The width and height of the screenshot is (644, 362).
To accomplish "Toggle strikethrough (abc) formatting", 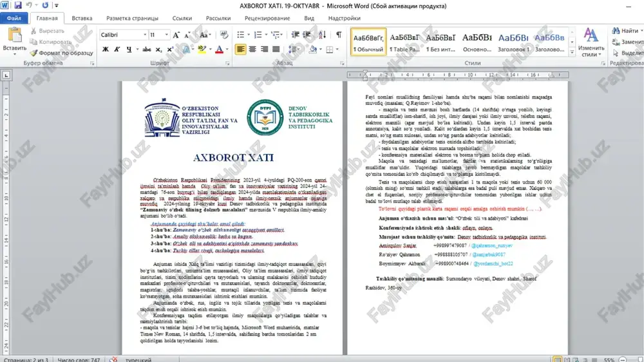I will pos(147,50).
